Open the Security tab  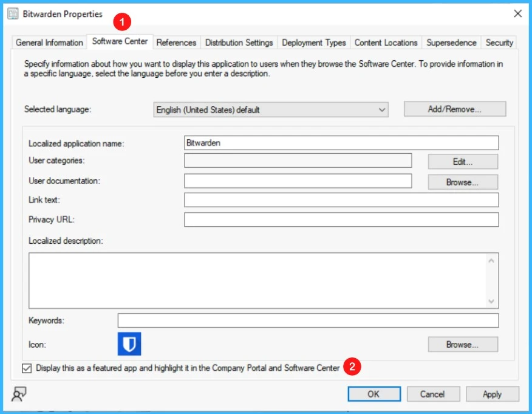click(499, 43)
